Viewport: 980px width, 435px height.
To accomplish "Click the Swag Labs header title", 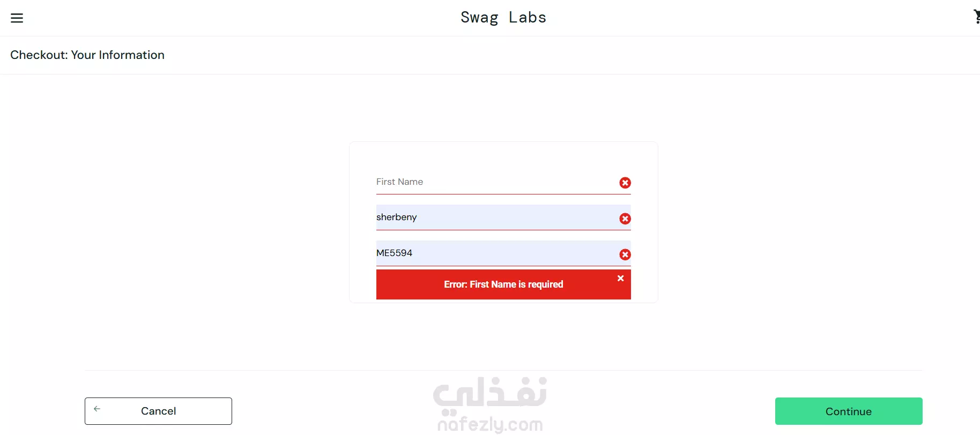I will [503, 18].
